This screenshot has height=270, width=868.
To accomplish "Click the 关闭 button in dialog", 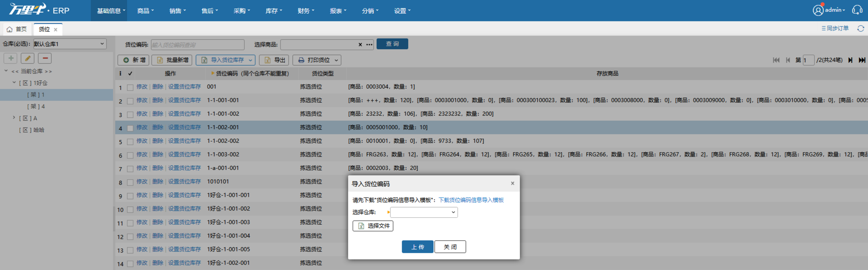I will coord(450,247).
